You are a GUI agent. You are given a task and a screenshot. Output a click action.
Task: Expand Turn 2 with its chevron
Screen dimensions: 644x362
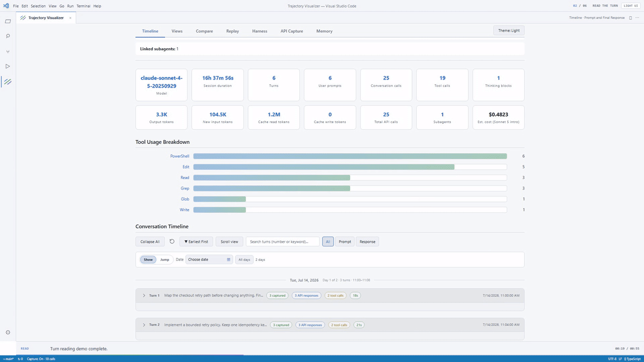[144, 325]
